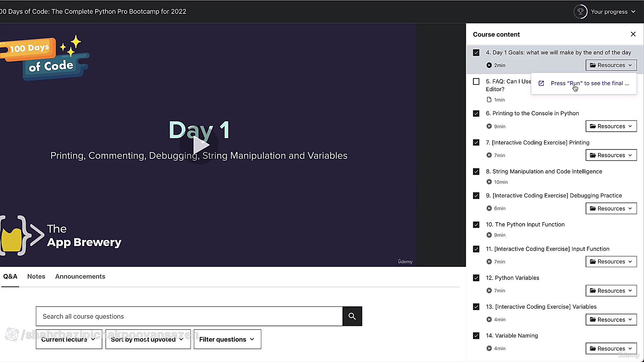Mark lecture 5 FAQ as complete
The height and width of the screenshot is (362, 644).
click(x=476, y=81)
